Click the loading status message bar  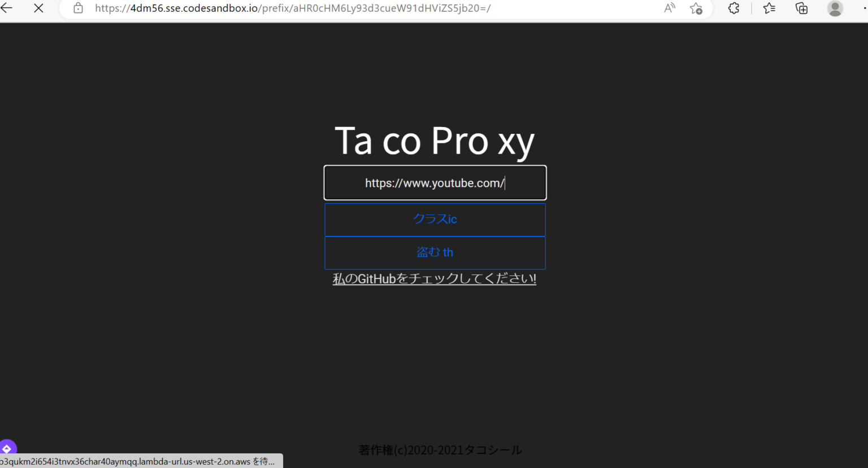pyautogui.click(x=140, y=461)
